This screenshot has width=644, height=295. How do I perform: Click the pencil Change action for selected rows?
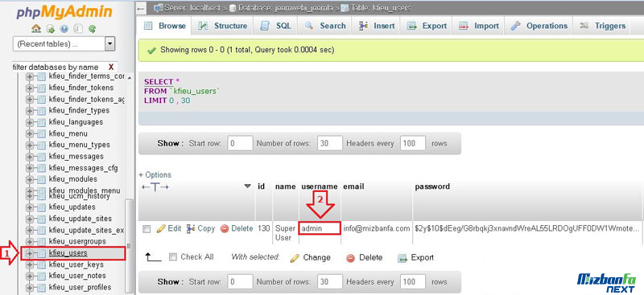pyautogui.click(x=311, y=258)
